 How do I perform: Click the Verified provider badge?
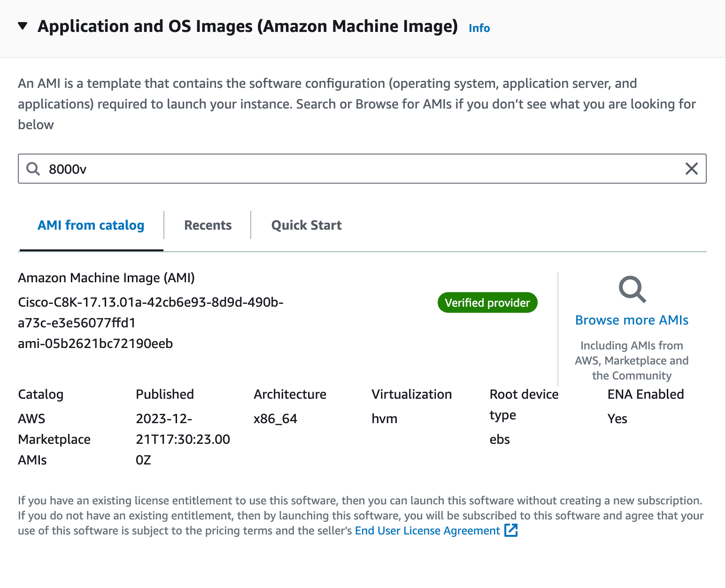tap(487, 302)
